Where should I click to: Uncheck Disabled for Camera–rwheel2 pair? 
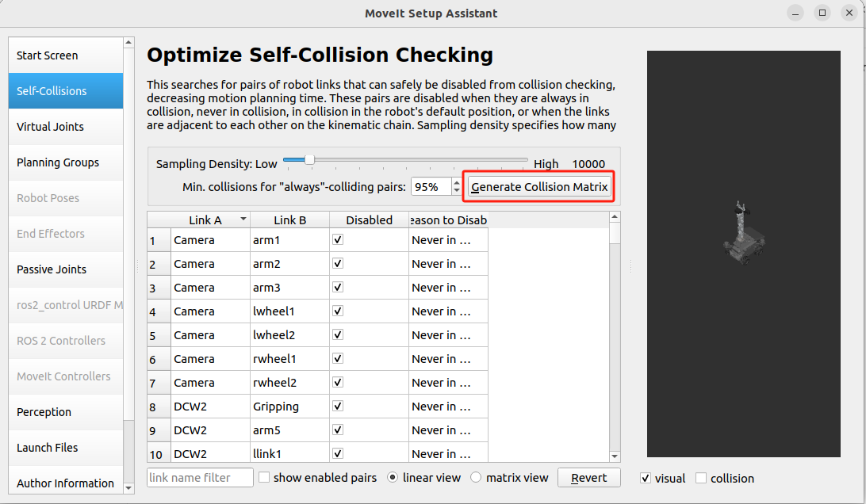(x=338, y=382)
